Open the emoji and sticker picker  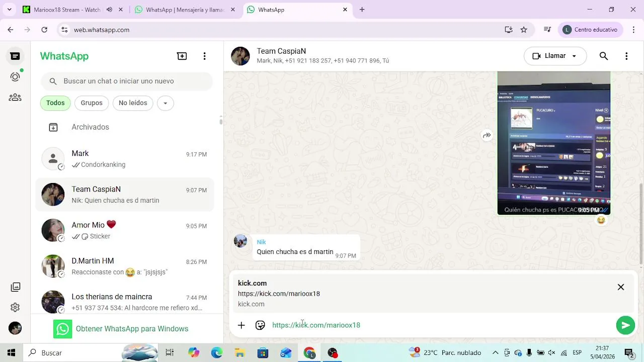point(260,325)
